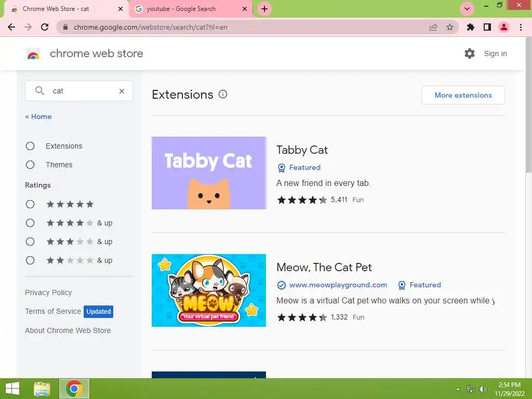Click the Chrome taskbar icon
Screen dimensions: 532x399
click(x=74, y=389)
